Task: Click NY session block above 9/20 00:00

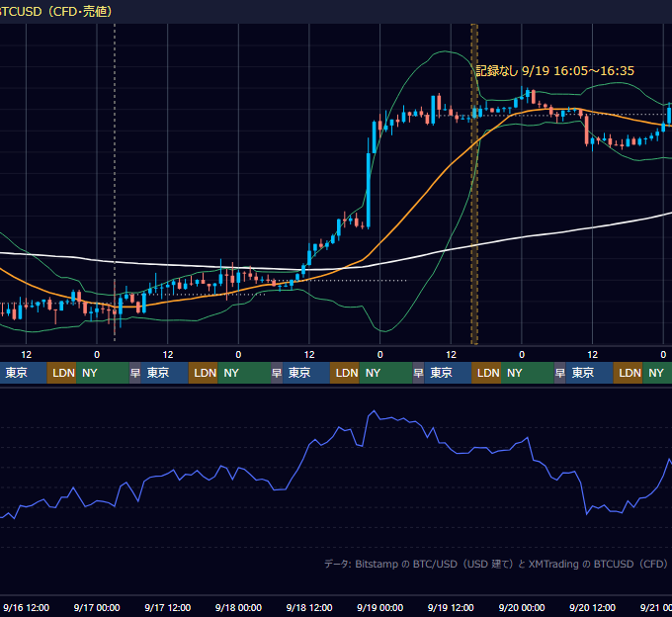Action: (x=527, y=373)
